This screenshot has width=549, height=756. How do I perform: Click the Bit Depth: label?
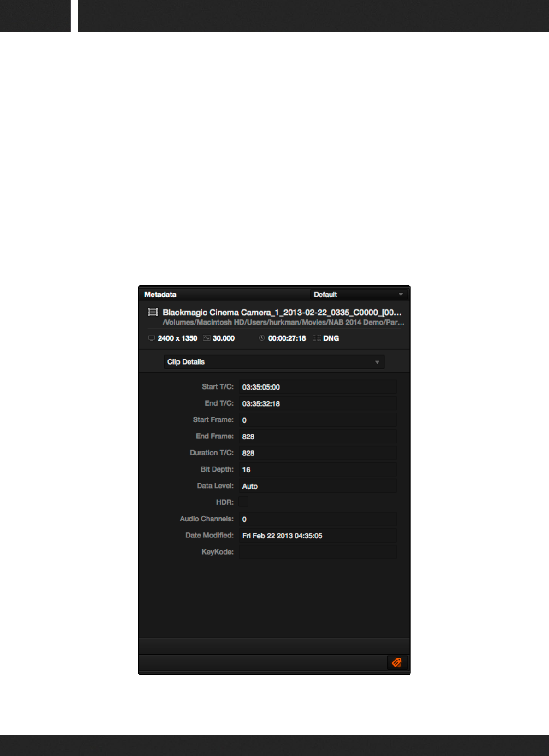pos(217,469)
